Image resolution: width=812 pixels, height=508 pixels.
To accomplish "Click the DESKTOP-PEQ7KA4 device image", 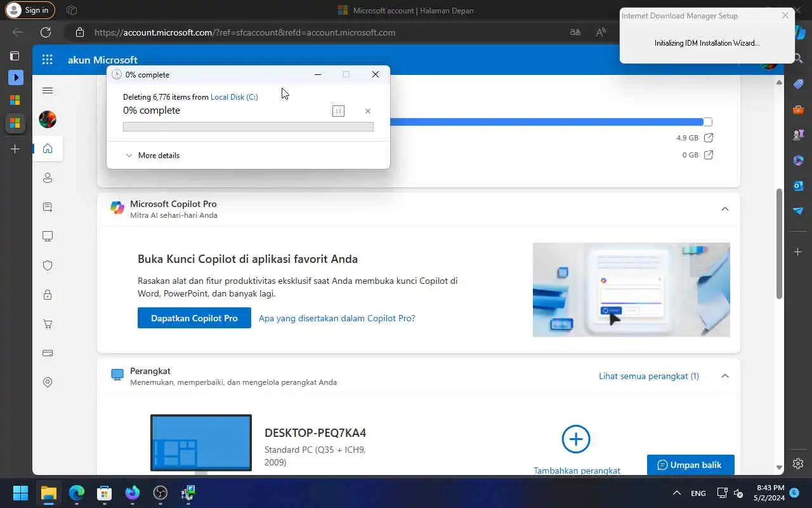I will click(201, 443).
